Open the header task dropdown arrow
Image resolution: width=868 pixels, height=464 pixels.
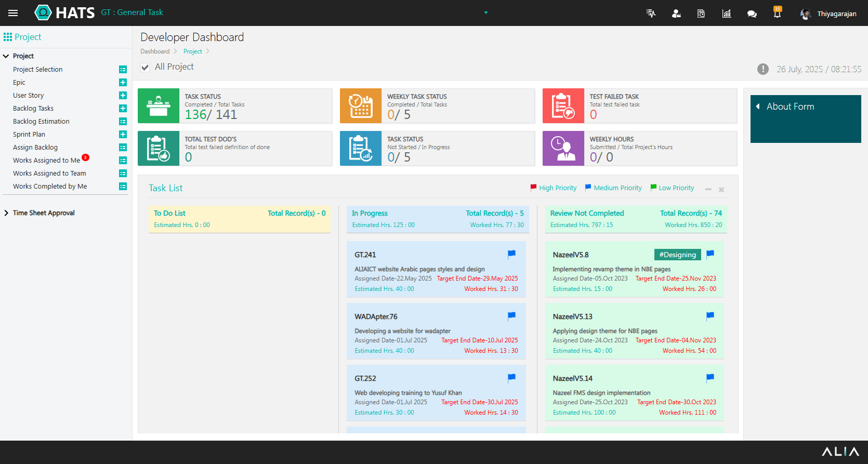pos(486,13)
